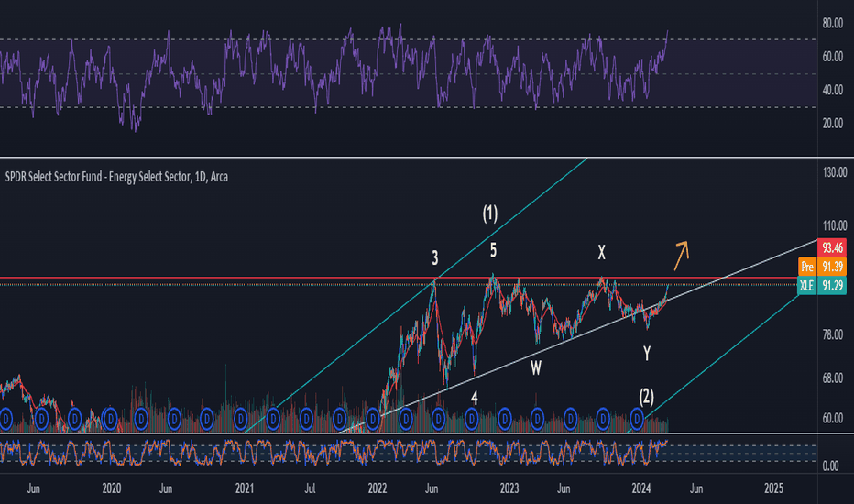Screen dimensions: 854x504
Task: Click the red 93.46 price label
Action: pyautogui.click(x=832, y=248)
